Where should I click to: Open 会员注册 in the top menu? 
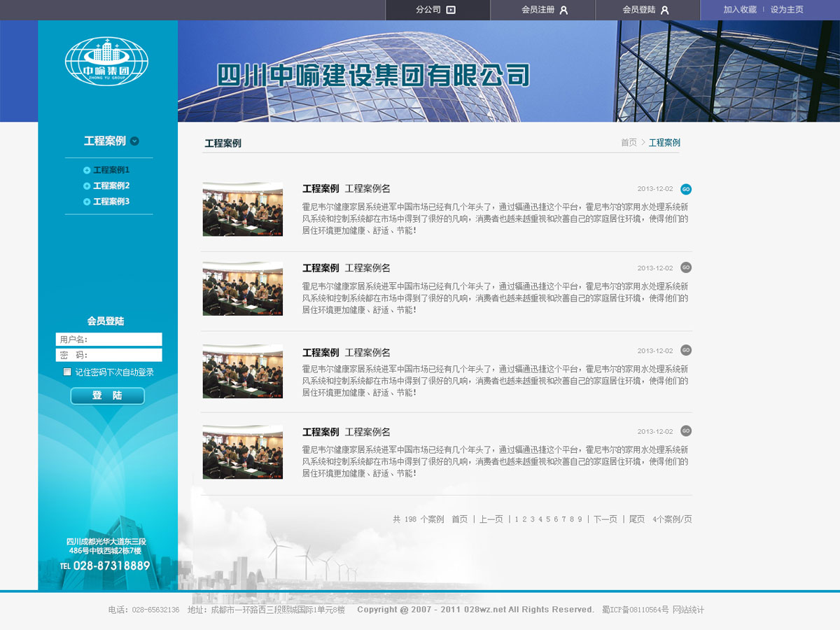pos(543,10)
